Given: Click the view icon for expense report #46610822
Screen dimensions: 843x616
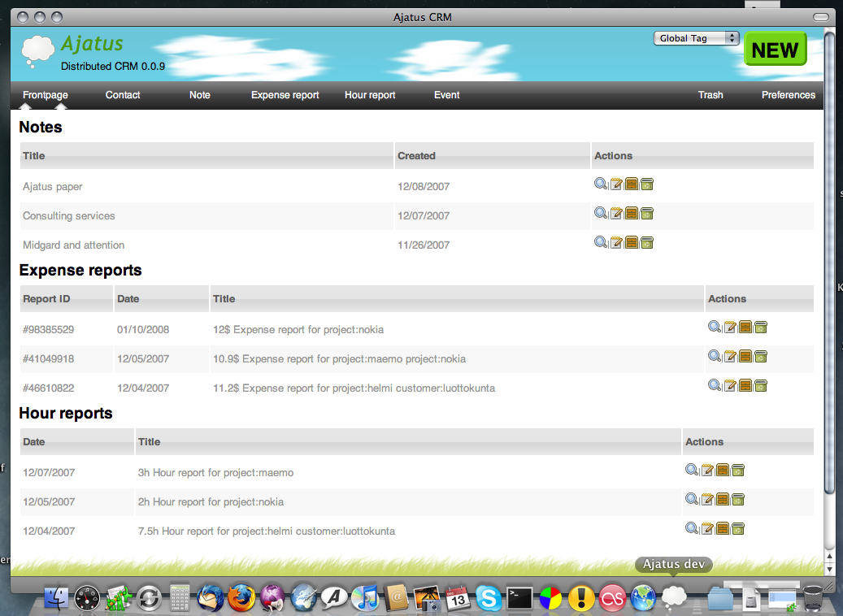Looking at the screenshot, I should pyautogui.click(x=715, y=386).
